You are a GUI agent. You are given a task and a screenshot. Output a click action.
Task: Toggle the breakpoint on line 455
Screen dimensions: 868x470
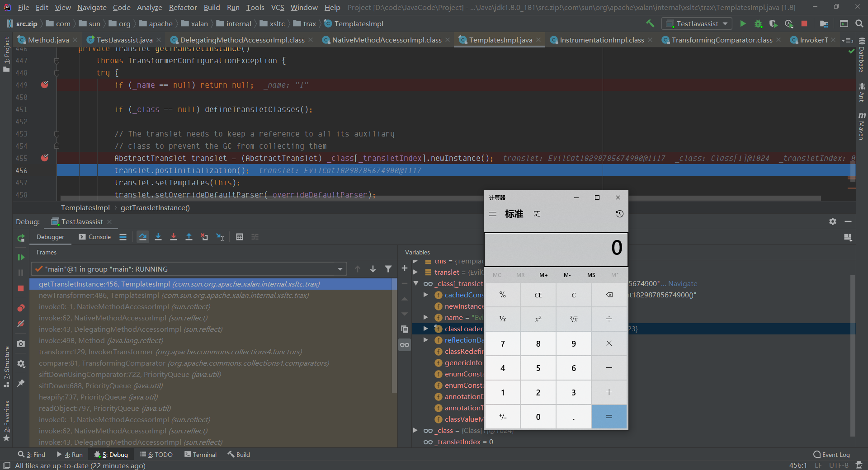[x=45, y=158]
